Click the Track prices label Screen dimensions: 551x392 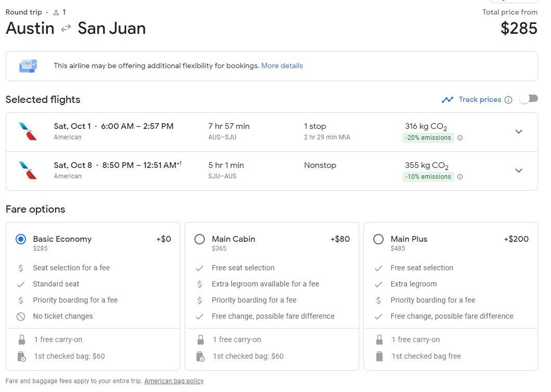pos(480,100)
